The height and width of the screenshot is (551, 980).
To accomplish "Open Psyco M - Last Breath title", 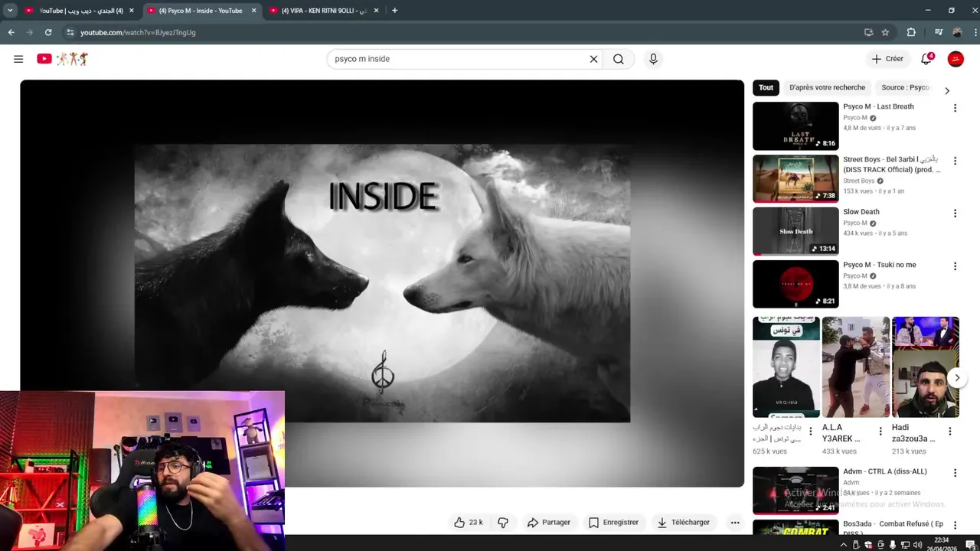I will click(878, 107).
